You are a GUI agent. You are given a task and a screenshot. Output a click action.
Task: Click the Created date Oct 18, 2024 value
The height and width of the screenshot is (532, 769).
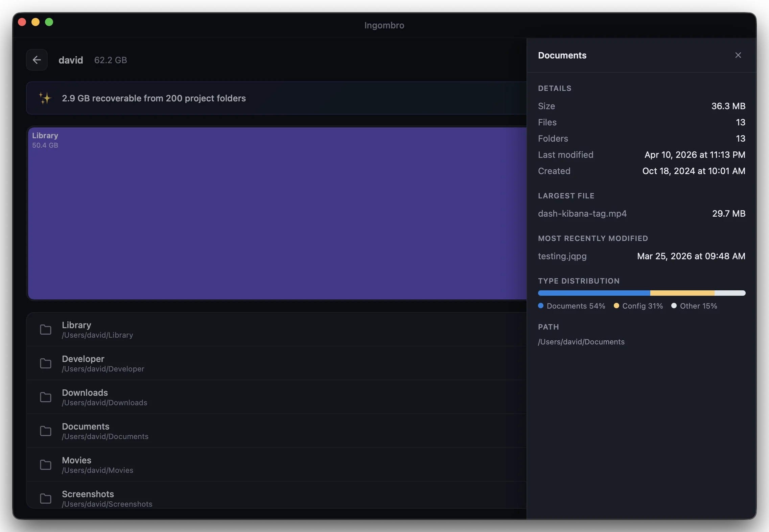694,171
